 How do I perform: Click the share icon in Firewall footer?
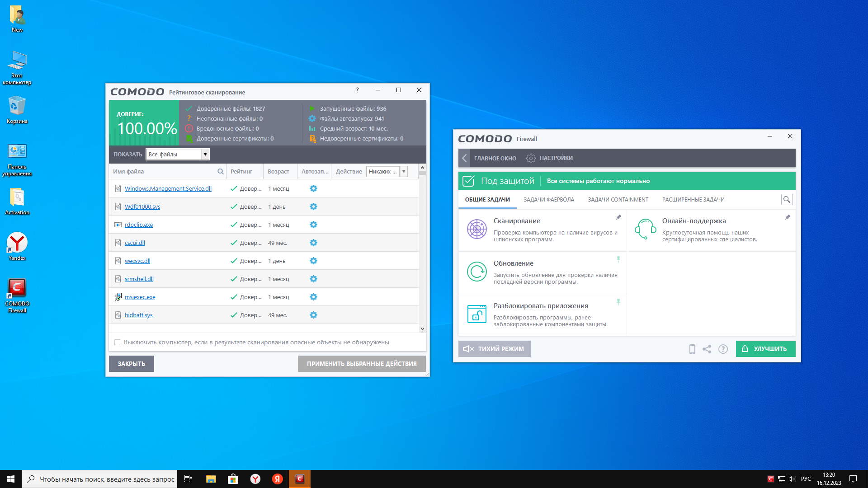pyautogui.click(x=707, y=349)
